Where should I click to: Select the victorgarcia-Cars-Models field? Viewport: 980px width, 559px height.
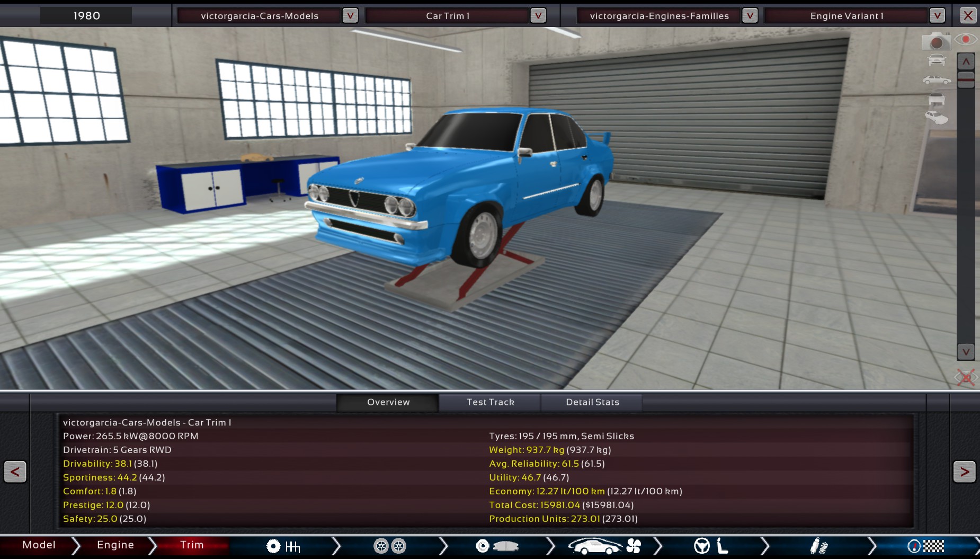(260, 15)
